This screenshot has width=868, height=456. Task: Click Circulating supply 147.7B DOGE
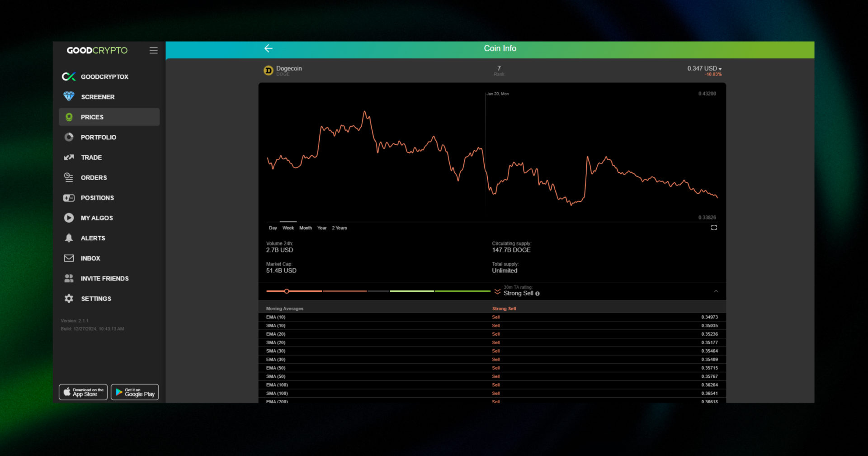click(x=512, y=247)
